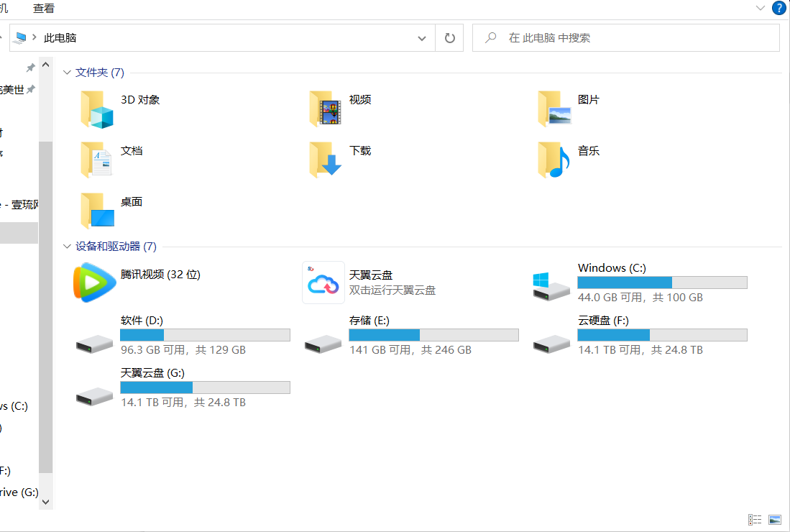Click the navigation pane scrollbar up arrow
This screenshot has width=790, height=532.
(46, 65)
